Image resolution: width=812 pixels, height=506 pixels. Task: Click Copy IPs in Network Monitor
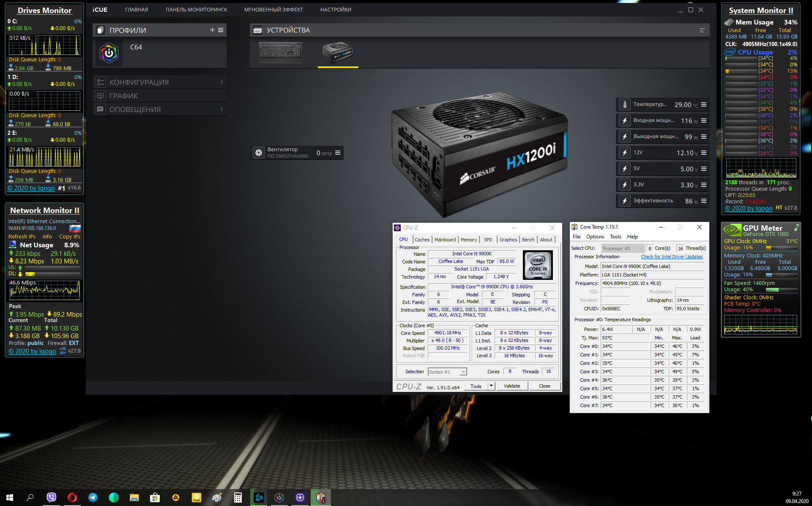click(x=70, y=237)
